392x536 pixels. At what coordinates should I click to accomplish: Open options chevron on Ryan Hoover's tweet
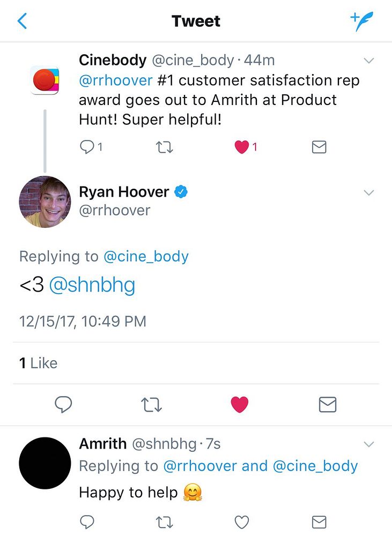[369, 192]
